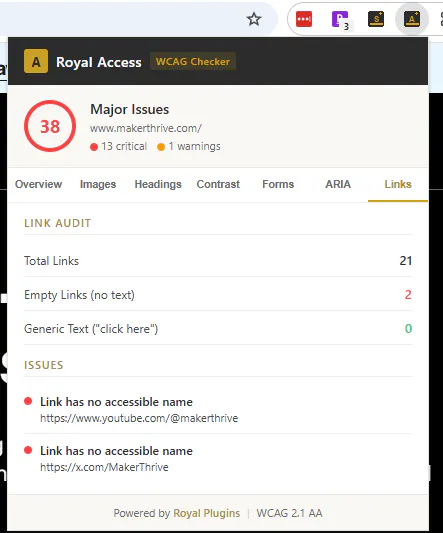Toggle the Royal Access extension icon
Viewport: 443px width, 533px height.
tap(412, 19)
